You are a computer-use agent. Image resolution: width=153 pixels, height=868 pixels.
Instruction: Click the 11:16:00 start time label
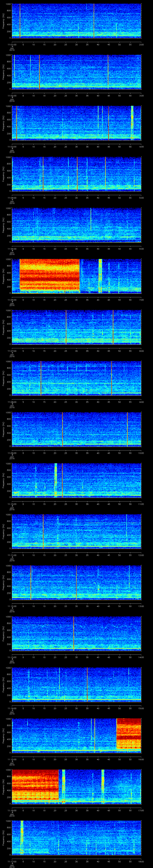pyautogui.click(x=12, y=810)
